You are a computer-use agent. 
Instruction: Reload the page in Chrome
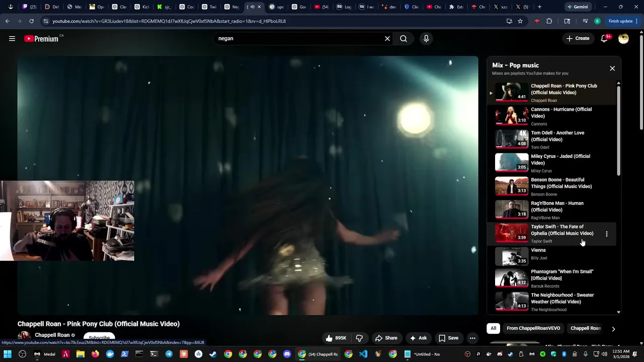click(31, 21)
